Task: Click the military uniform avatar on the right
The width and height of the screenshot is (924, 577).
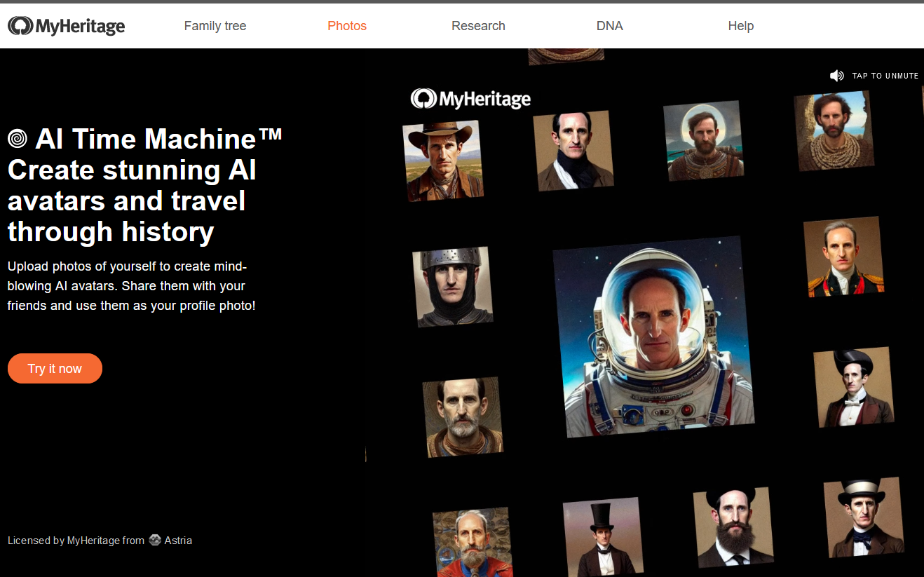Action: click(x=843, y=256)
